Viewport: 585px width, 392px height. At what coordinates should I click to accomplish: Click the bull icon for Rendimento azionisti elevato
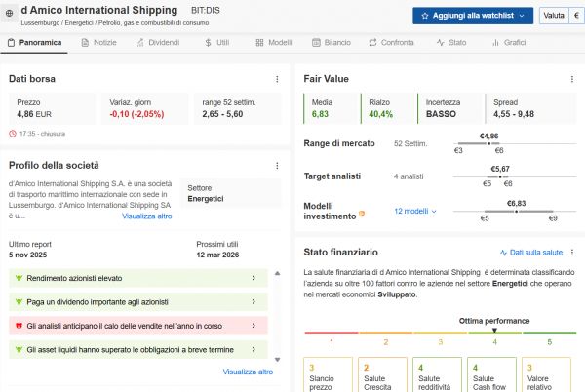pyautogui.click(x=19, y=278)
